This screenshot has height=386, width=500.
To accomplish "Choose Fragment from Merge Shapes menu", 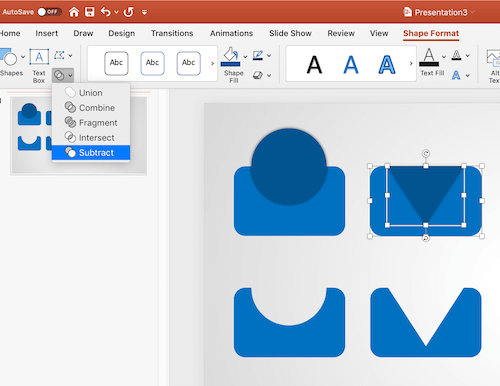I will [x=91, y=123].
